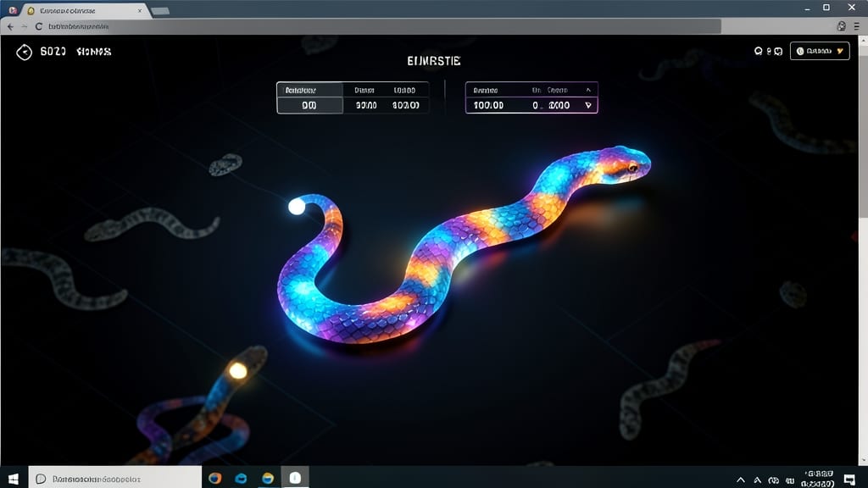This screenshot has height=488, width=868.
Task: Open the Edge icon on the taskbar
Action: click(242, 479)
